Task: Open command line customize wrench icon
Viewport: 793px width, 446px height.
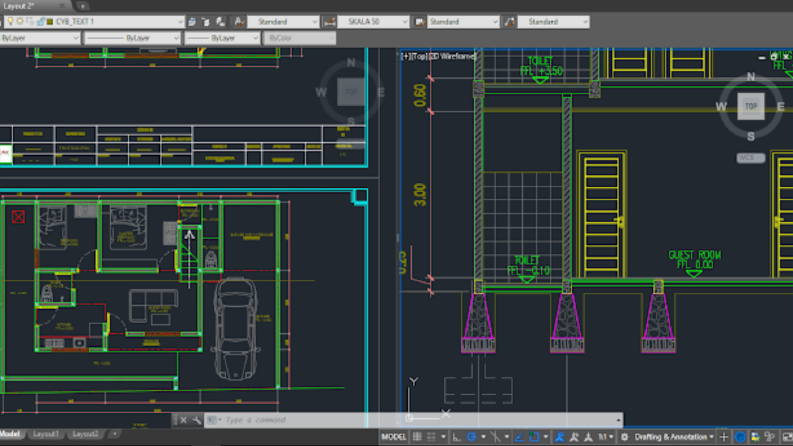Action: tap(197, 420)
